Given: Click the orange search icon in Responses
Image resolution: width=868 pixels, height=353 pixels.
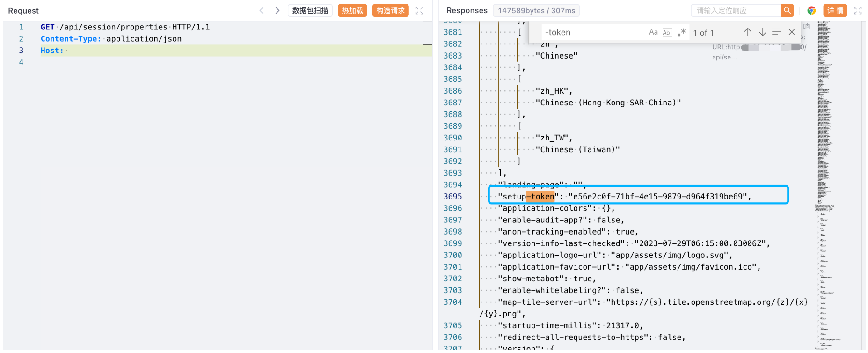Looking at the screenshot, I should [x=788, y=10].
